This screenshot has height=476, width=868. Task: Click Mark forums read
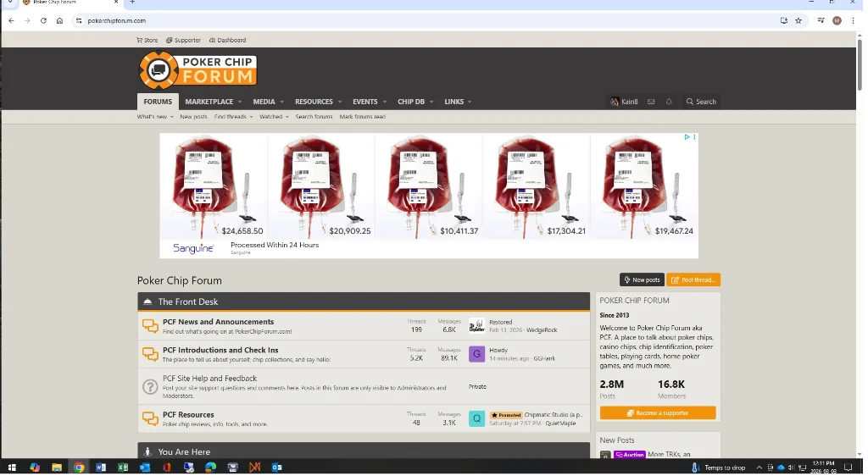point(363,117)
